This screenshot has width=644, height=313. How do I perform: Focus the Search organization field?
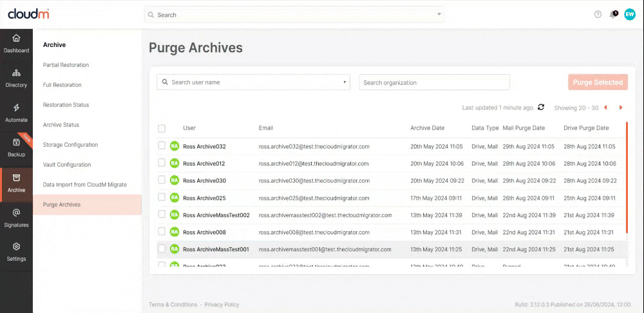point(435,82)
